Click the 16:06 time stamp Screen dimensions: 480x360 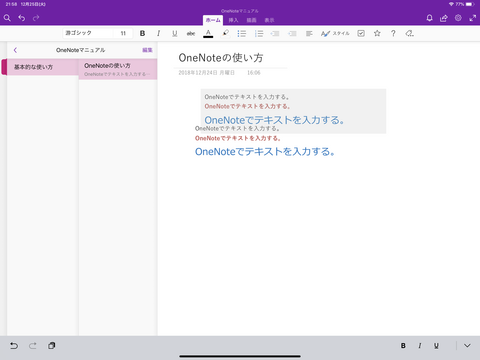point(254,73)
